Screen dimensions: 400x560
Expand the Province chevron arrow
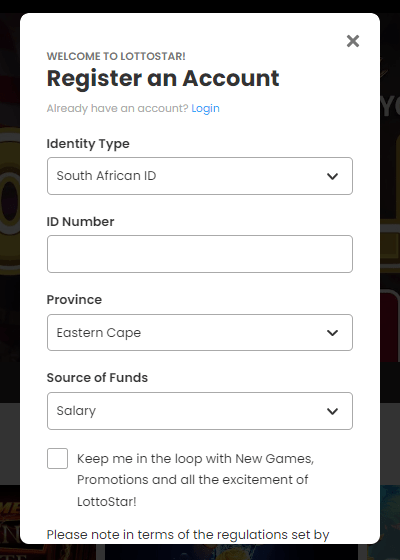coord(332,333)
